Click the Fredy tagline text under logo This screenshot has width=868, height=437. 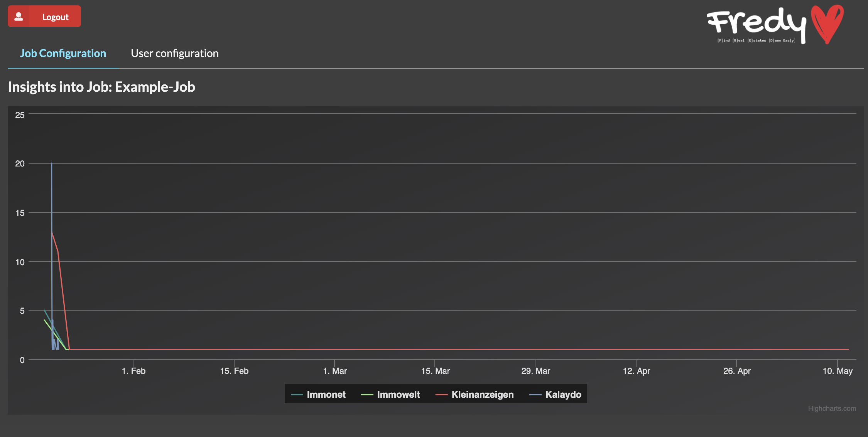click(x=756, y=40)
